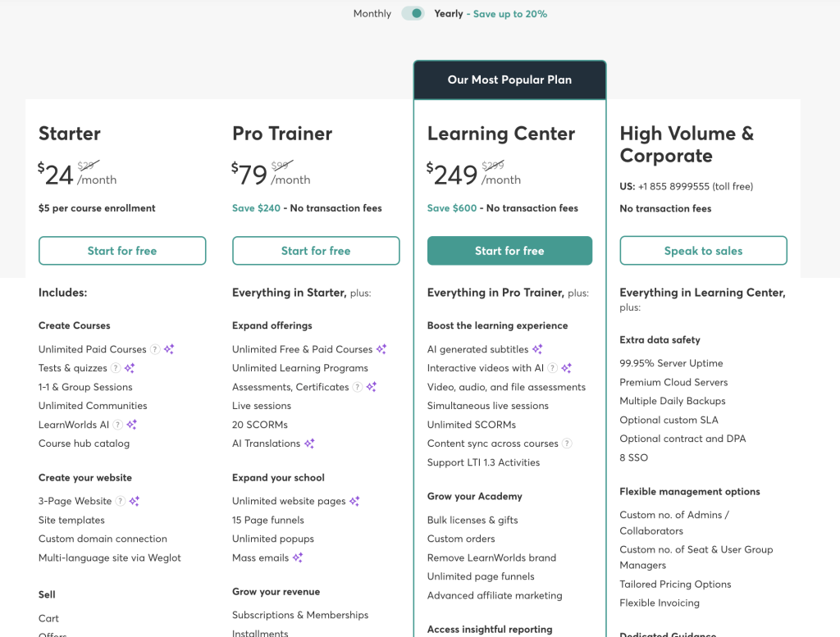Click AI sparkle beside Unlimited website pages

point(354,501)
